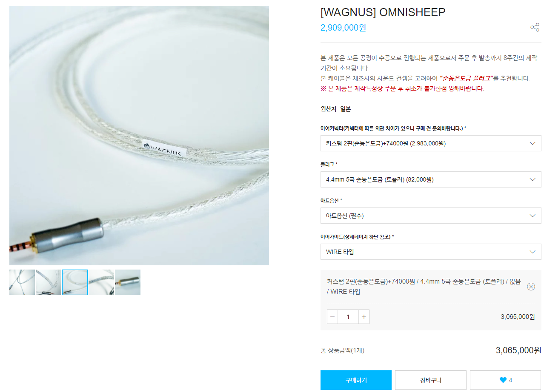544x392 pixels.
Task: Select the fifth thumbnail showing plug close-up
Action: (128, 282)
